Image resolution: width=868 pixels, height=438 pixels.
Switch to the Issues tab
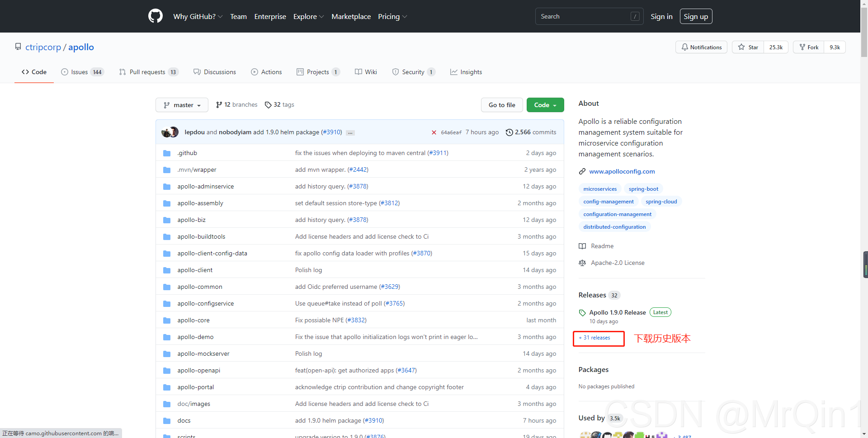coord(83,72)
